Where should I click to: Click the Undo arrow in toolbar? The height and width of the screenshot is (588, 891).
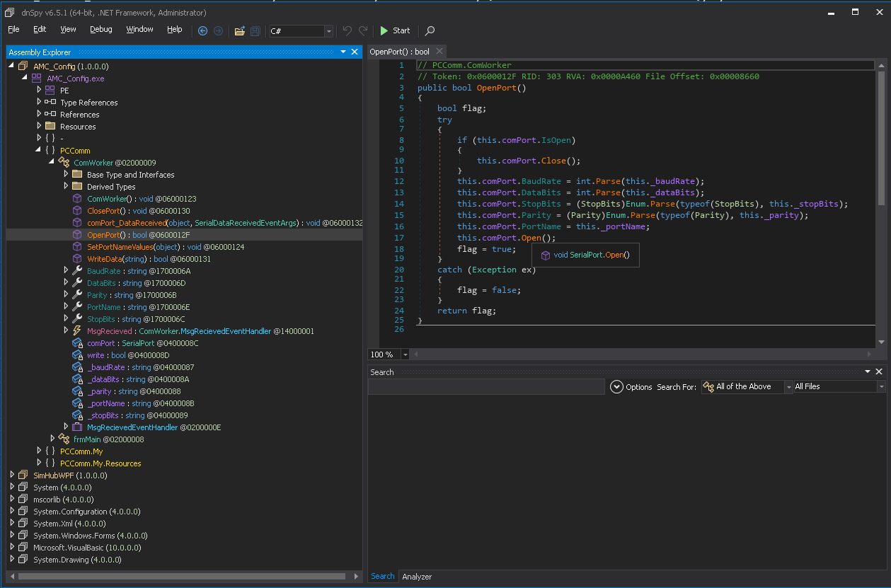(347, 30)
